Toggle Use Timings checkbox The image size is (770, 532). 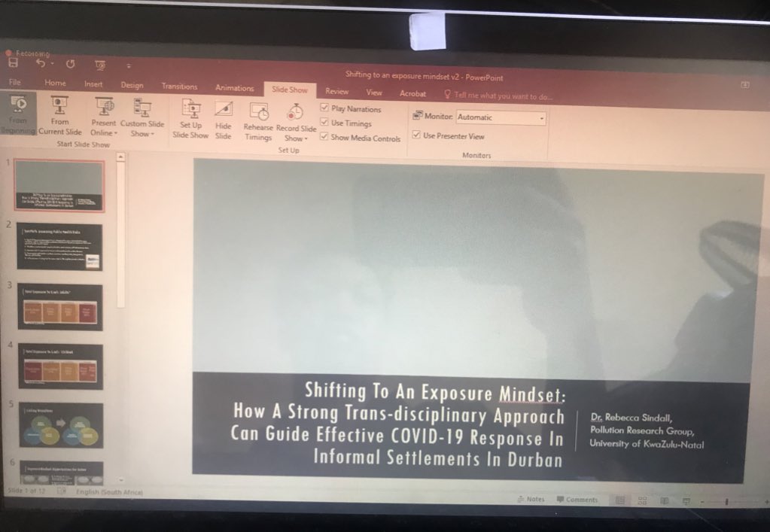[x=324, y=122]
